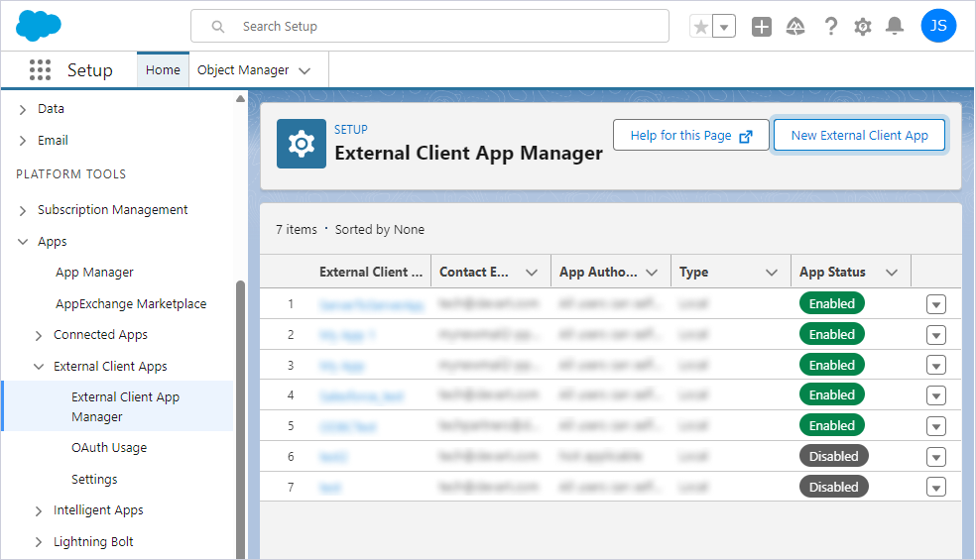Screen dimensions: 976x560
Task: Click Disabled status badge in row 6
Action: click(833, 456)
